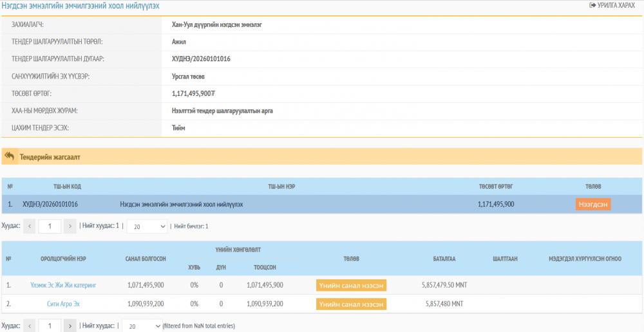Click page number field under tender list
This screenshot has width=644, height=332.
coord(50,226)
